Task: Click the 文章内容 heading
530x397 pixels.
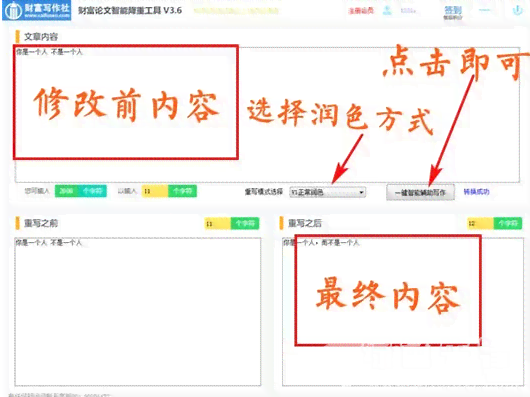Action: point(41,36)
